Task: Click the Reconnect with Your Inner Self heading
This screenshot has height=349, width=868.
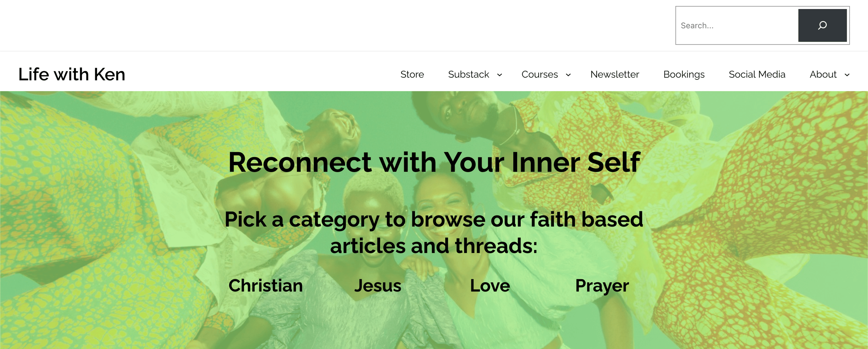Action: click(x=434, y=162)
